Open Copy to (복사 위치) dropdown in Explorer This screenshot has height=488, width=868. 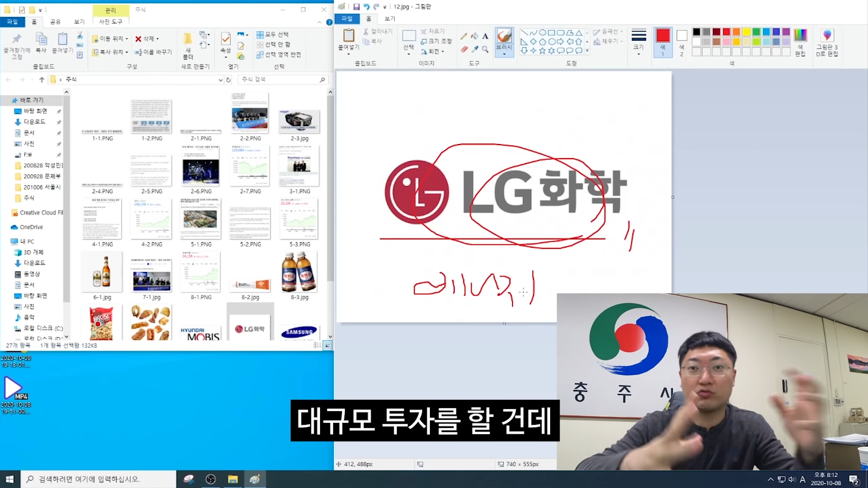click(x=110, y=52)
